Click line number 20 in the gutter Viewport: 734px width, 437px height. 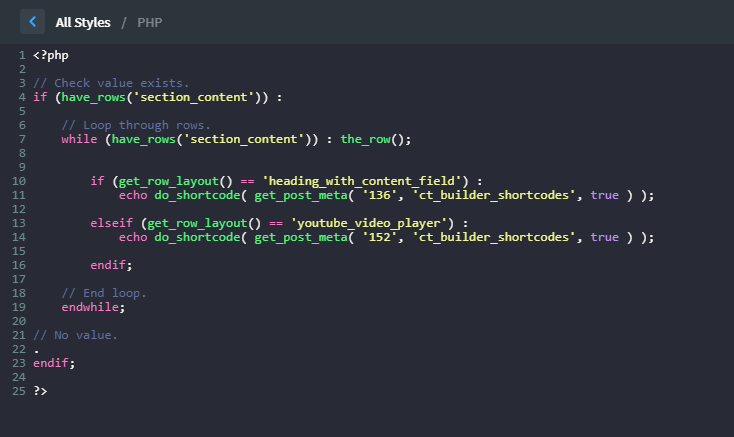[19, 321]
